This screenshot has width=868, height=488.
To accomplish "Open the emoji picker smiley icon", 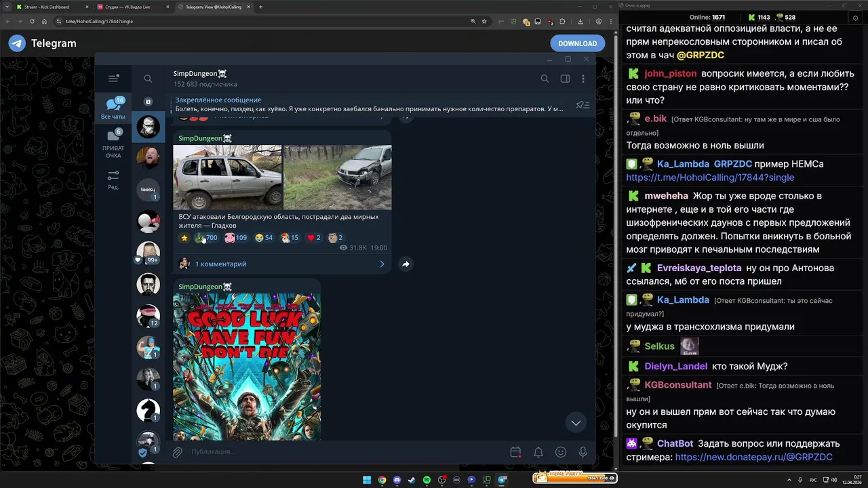I will click(561, 452).
